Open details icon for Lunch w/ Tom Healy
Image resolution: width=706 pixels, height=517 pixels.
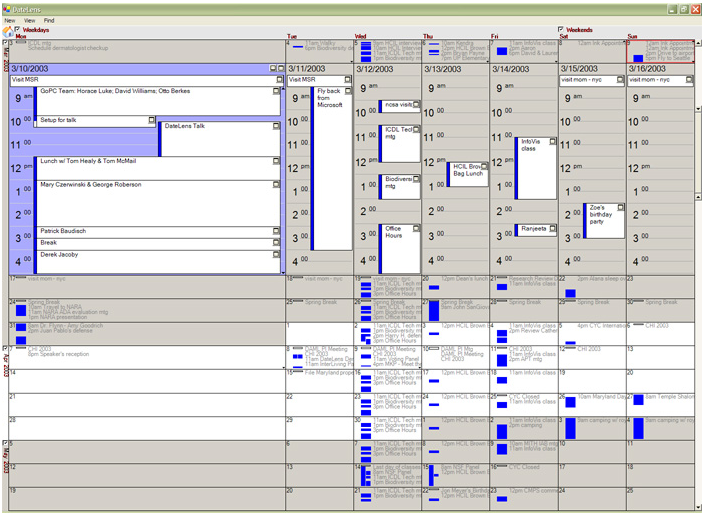coord(276,161)
